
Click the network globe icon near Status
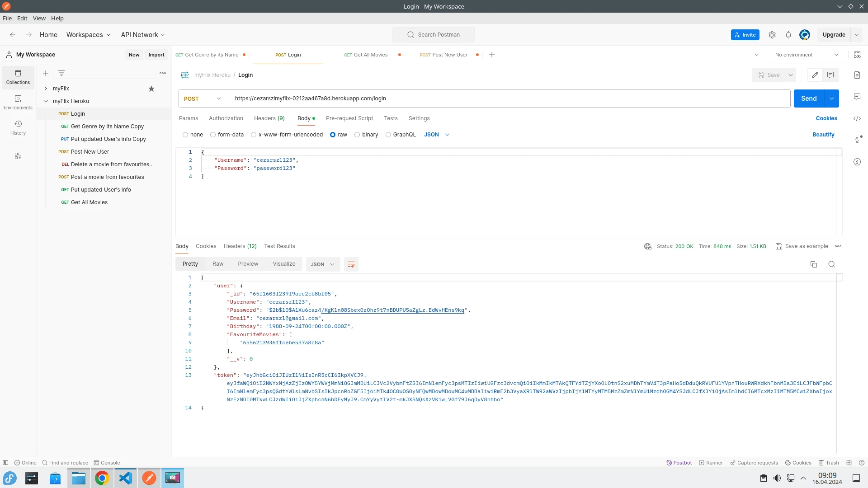(x=648, y=246)
